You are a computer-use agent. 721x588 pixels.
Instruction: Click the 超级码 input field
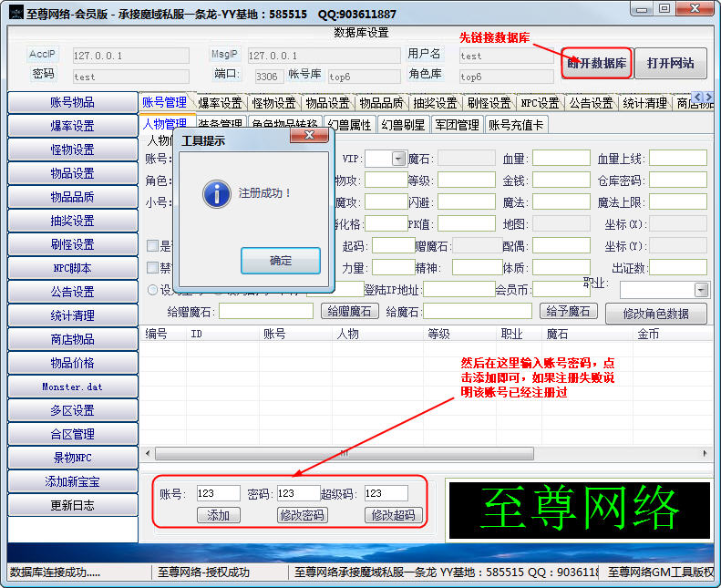[386, 493]
